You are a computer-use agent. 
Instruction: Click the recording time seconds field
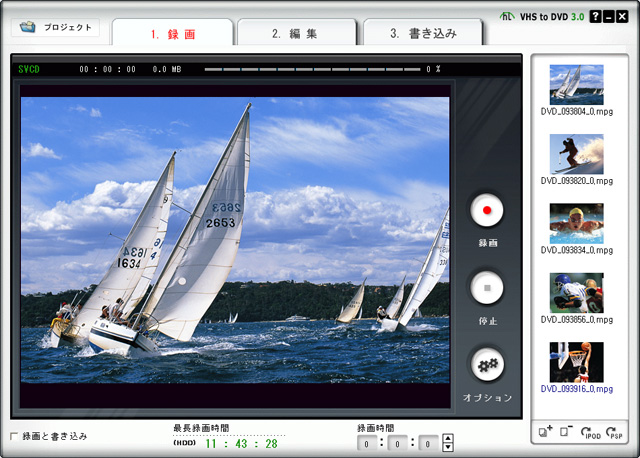[x=428, y=443]
